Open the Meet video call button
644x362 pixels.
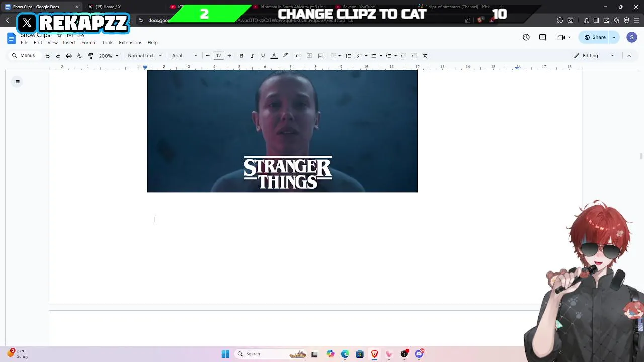click(x=563, y=37)
